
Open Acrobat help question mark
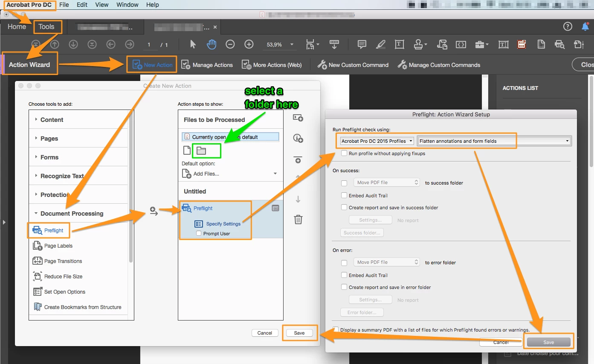pyautogui.click(x=568, y=26)
